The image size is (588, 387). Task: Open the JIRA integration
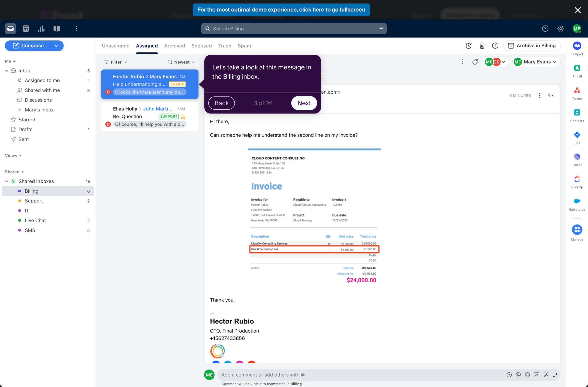point(577,137)
